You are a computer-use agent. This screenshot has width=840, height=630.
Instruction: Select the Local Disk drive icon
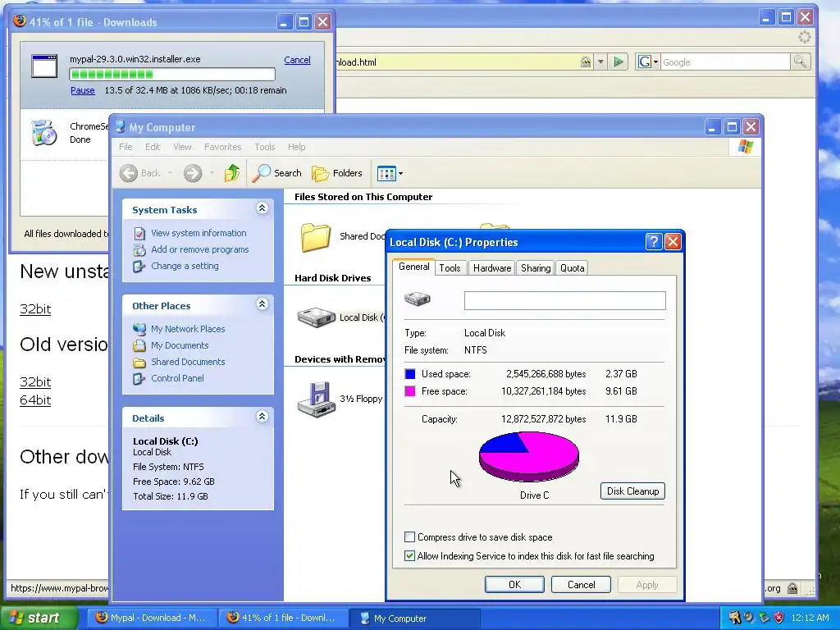[316, 317]
